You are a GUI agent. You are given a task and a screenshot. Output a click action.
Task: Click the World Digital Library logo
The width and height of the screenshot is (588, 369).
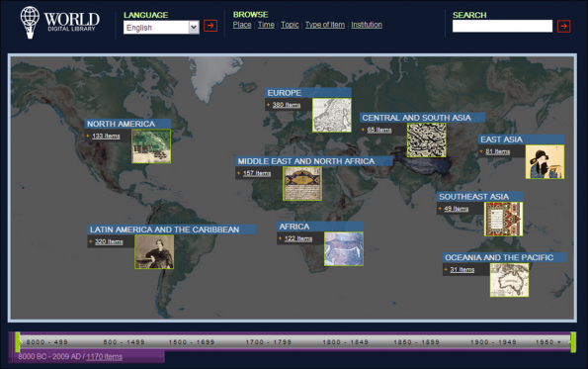click(60, 22)
